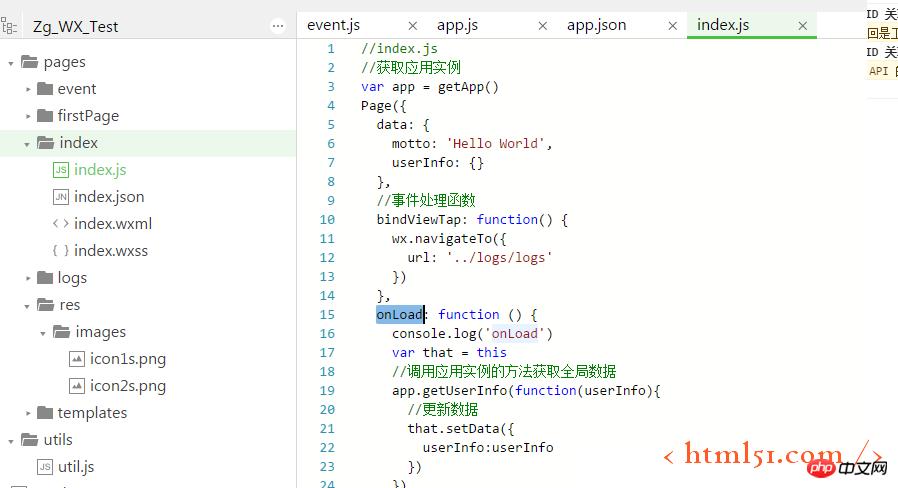Click the JS file icon for index.js
The width and height of the screenshot is (898, 488).
coord(60,170)
